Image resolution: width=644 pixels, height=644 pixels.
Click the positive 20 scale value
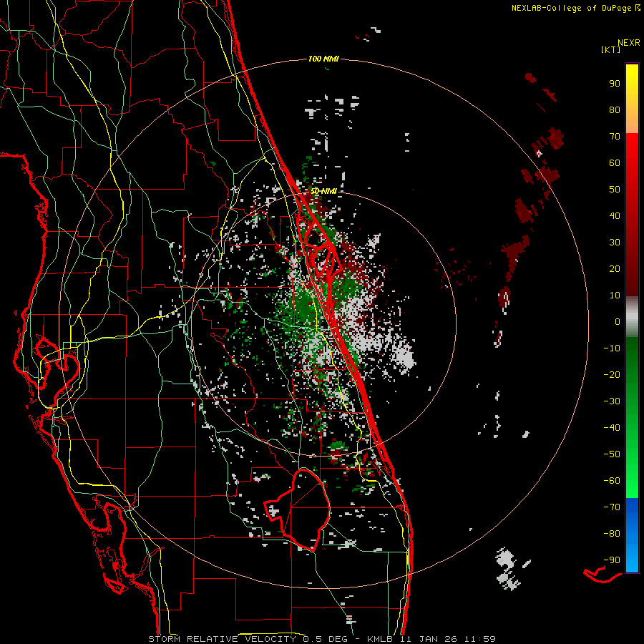(x=615, y=268)
